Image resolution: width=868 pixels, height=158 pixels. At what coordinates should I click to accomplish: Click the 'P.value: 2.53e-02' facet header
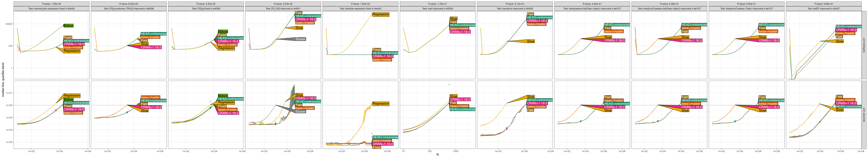pyautogui.click(x=283, y=4)
